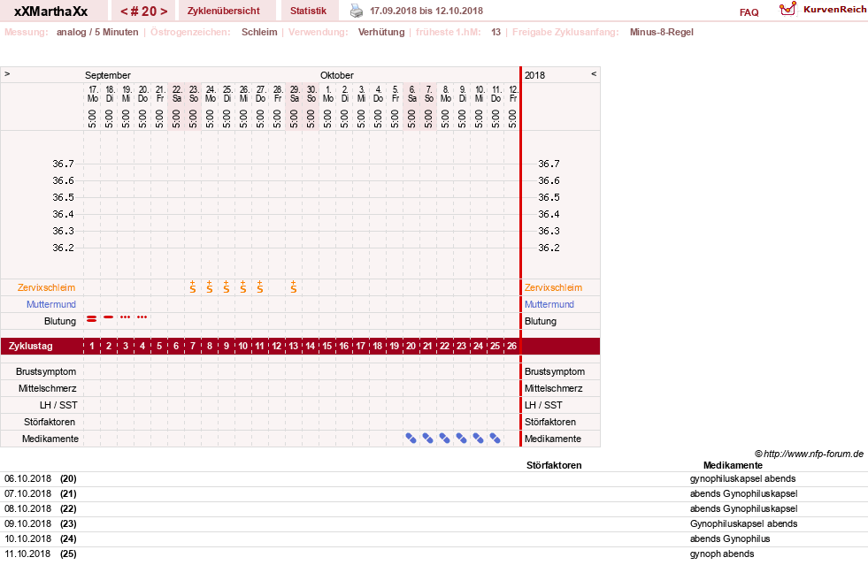The height and width of the screenshot is (588, 868).
Task: Click date range 17.09.2018 bis 12.10.2018
Action: coord(426,11)
